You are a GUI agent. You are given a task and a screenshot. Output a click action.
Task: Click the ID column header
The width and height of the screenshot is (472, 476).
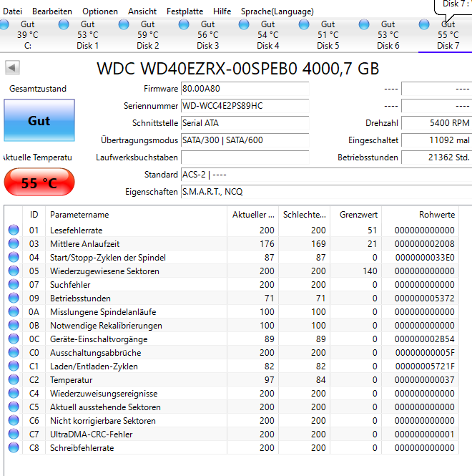34,215
